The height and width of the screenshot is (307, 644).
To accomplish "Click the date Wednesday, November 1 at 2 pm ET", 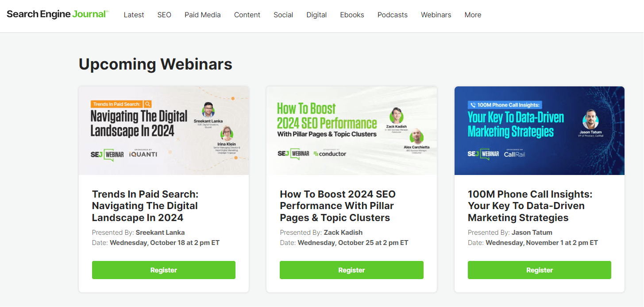I will (x=542, y=243).
